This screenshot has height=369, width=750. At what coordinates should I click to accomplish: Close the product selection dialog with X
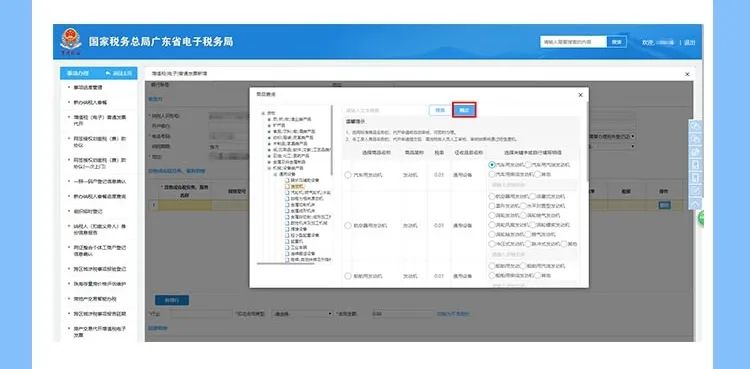click(581, 95)
